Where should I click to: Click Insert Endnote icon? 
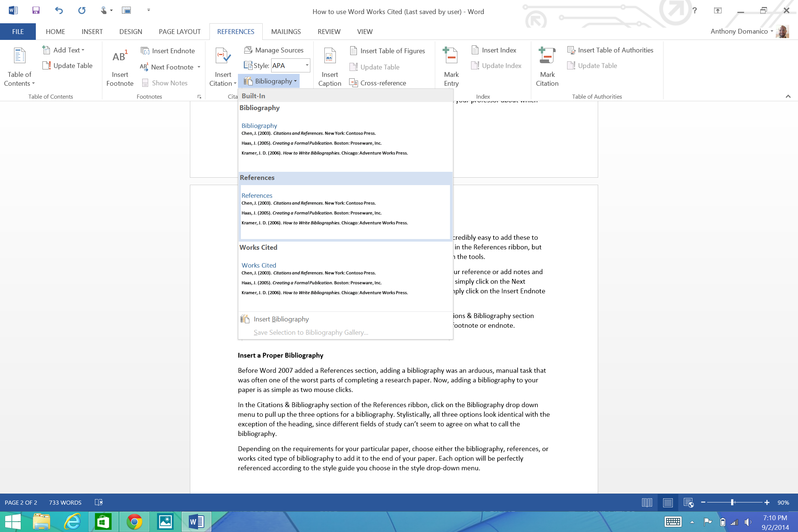click(145, 51)
